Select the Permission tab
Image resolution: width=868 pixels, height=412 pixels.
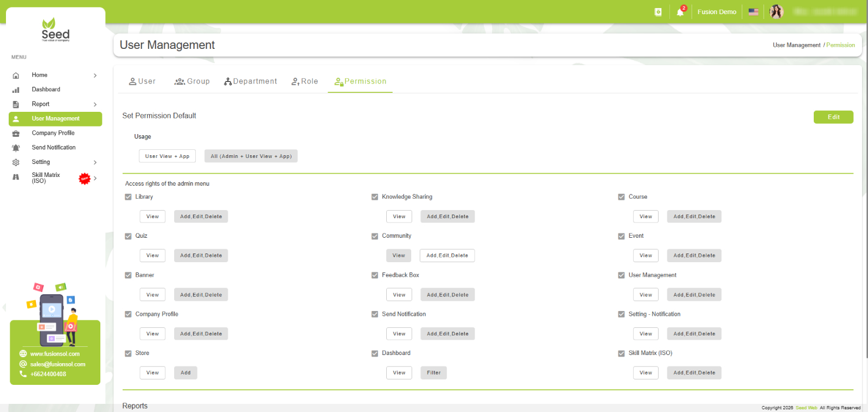click(x=360, y=81)
